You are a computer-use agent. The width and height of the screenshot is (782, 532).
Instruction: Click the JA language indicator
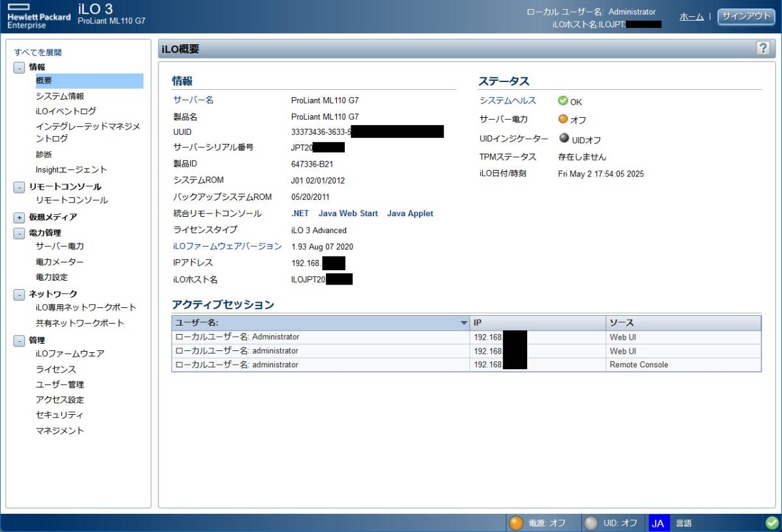pyautogui.click(x=658, y=523)
